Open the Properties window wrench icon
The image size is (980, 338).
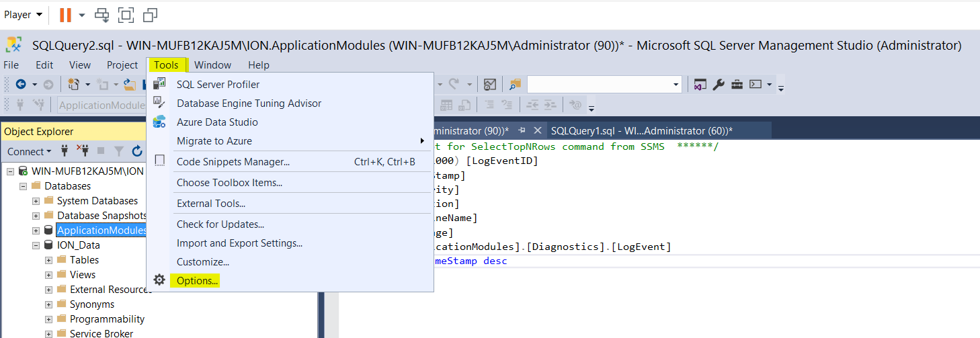(718, 84)
